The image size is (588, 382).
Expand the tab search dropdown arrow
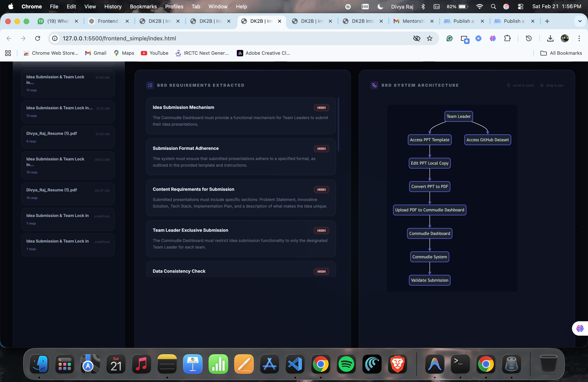(x=580, y=21)
